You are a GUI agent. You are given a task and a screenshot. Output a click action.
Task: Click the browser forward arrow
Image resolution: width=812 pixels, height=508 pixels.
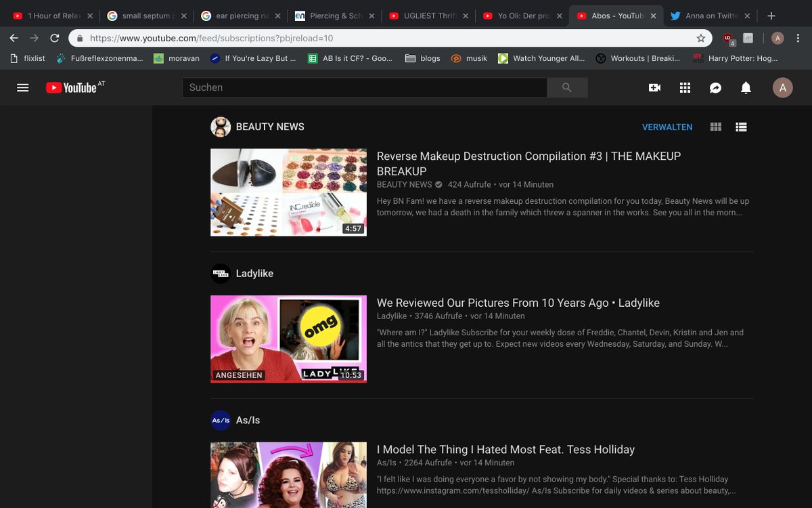34,38
